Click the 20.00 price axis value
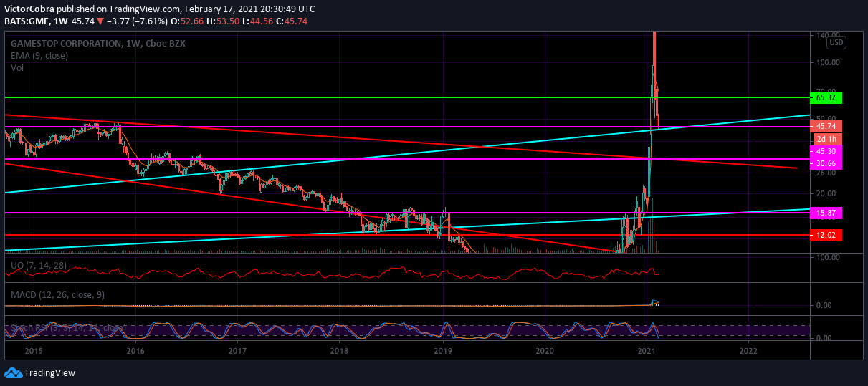Viewport: 868px width, 386px height. click(x=826, y=193)
